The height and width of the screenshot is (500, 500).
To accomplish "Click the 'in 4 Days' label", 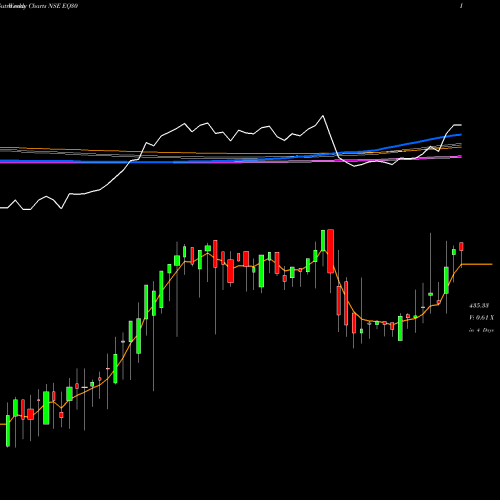I will point(481,330).
